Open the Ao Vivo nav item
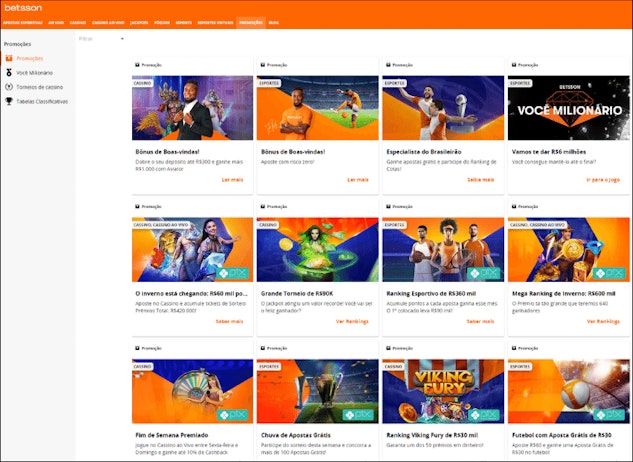Viewport: 633px width, 462px height. (x=56, y=23)
